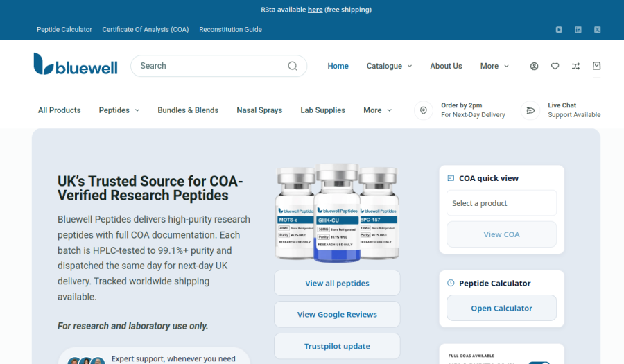Click the search magnifier icon
This screenshot has height=364, width=624.
(293, 66)
